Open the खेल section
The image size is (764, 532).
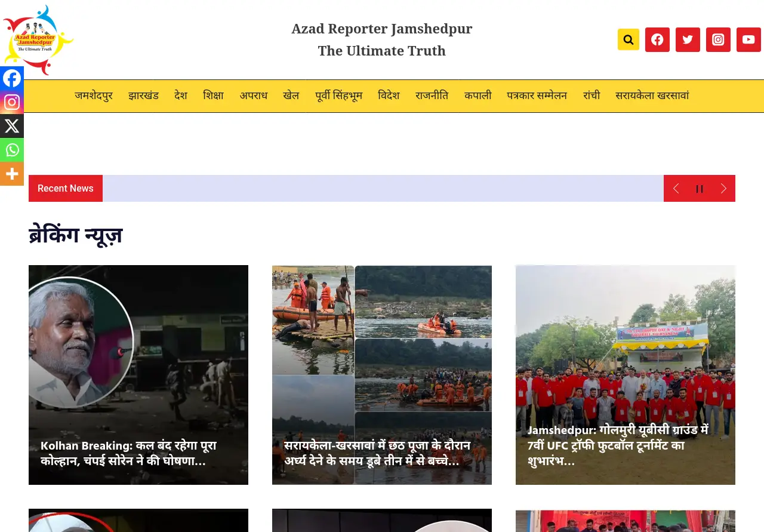(291, 96)
